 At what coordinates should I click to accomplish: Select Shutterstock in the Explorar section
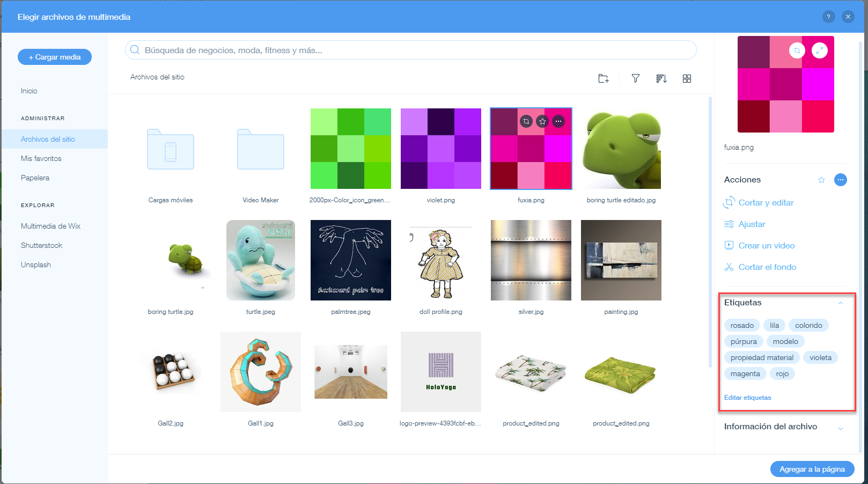point(42,245)
